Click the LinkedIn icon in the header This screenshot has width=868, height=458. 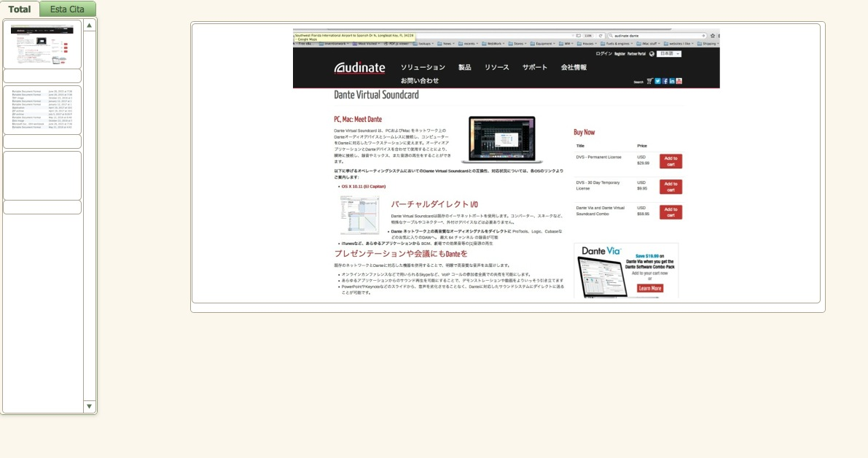click(x=672, y=81)
